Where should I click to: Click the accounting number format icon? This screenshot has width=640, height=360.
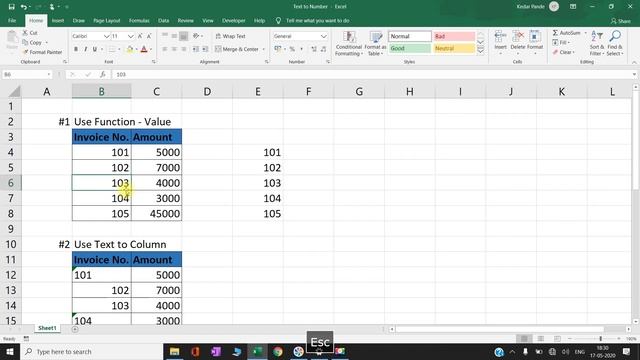pyautogui.click(x=278, y=49)
